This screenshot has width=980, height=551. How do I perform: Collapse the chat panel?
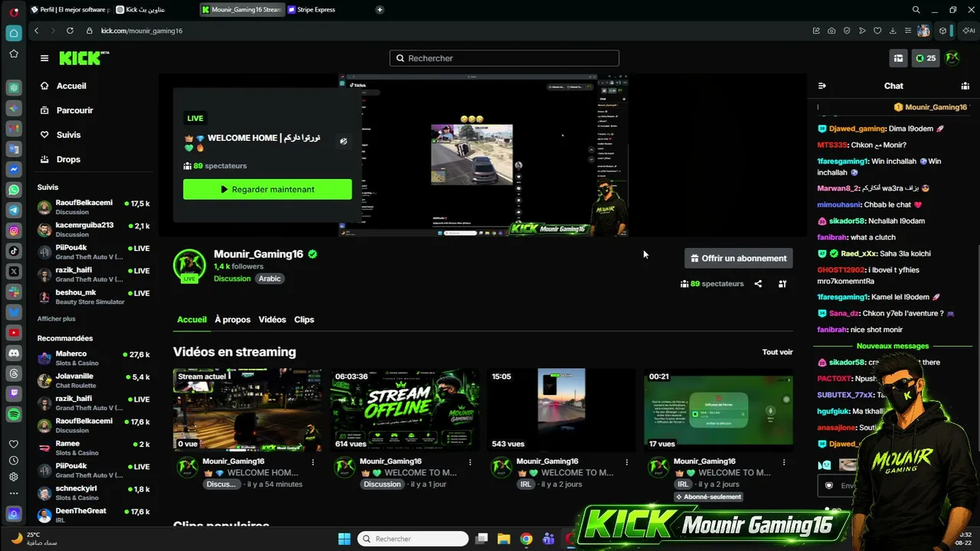click(822, 86)
